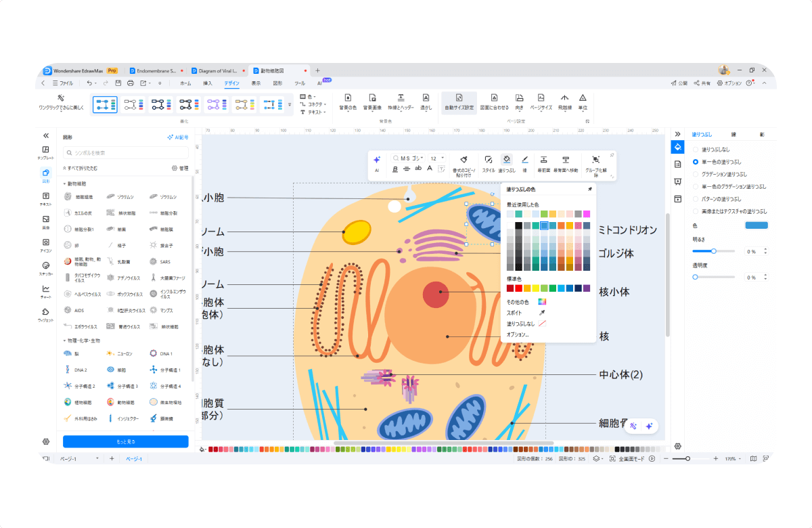Click the グループ化解除 ungroup icon
The width and height of the screenshot is (812, 528).
click(x=595, y=160)
